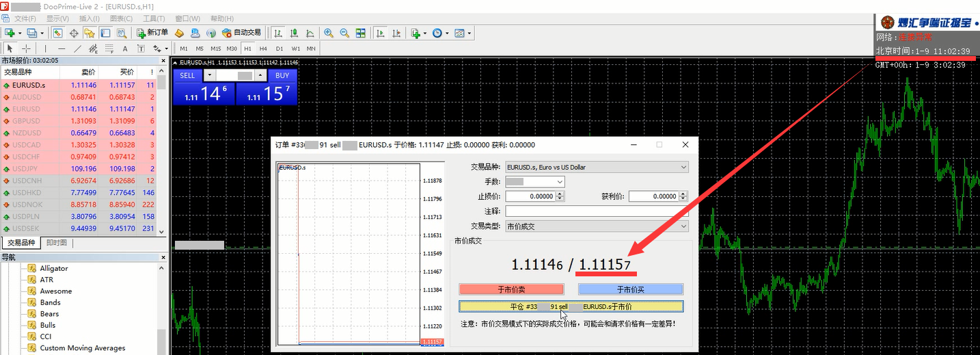Switch timeframe to M15
Image resolution: width=980 pixels, height=355 pixels.
(215, 49)
